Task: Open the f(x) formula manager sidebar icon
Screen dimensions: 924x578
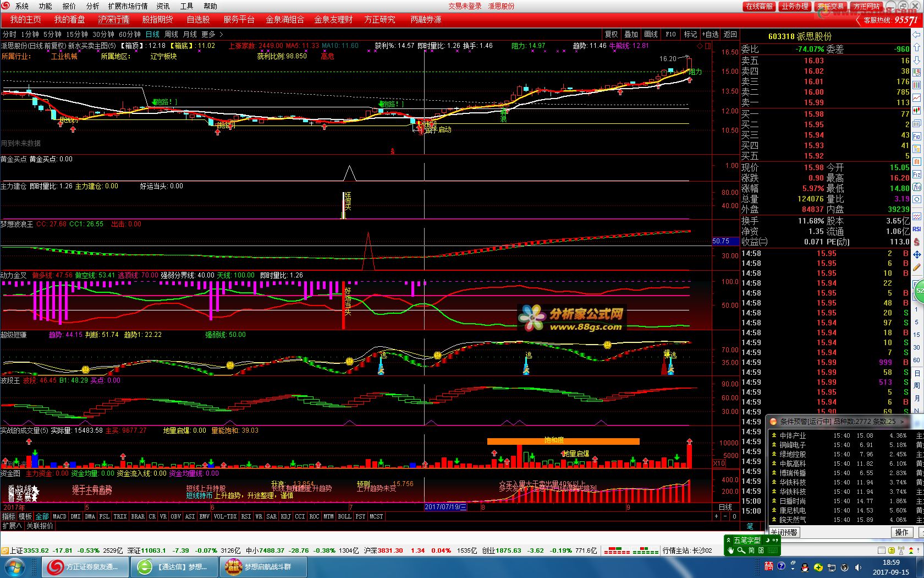Action: [x=917, y=187]
